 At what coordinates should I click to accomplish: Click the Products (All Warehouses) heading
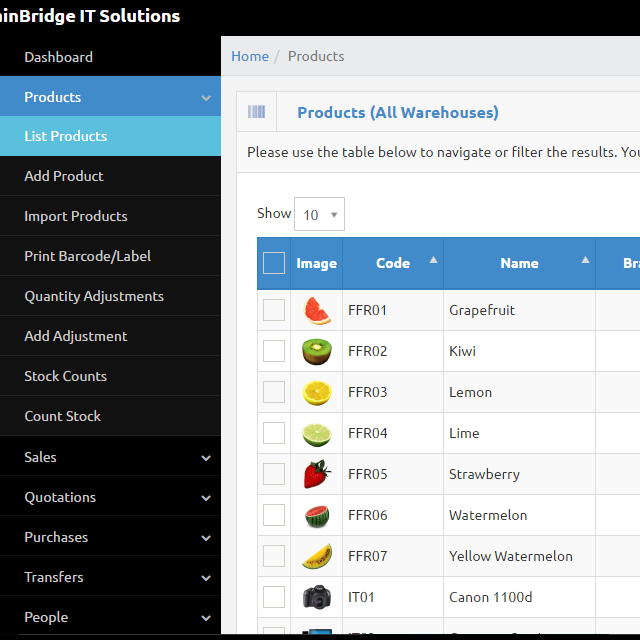398,112
